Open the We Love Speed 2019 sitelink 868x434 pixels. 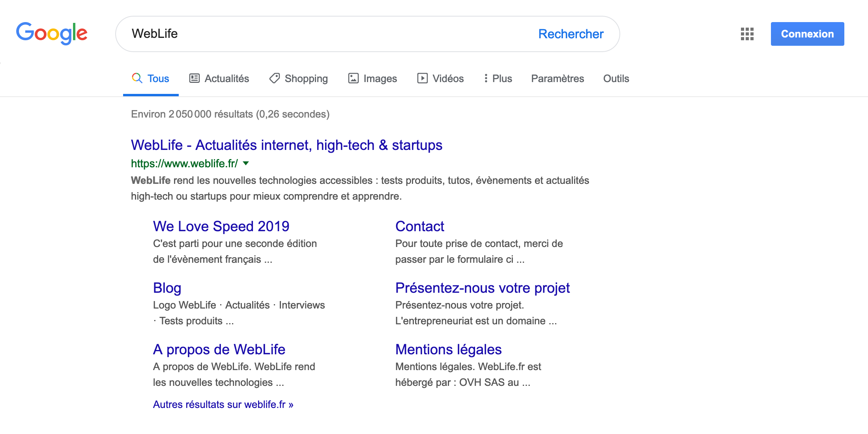(221, 226)
